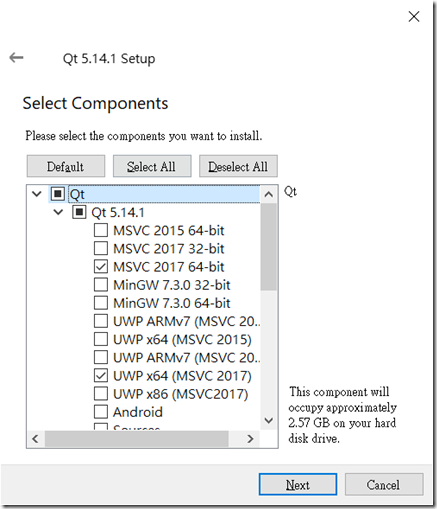The width and height of the screenshot is (437, 509).
Task: Click the Select All button
Action: pyautogui.click(x=152, y=166)
